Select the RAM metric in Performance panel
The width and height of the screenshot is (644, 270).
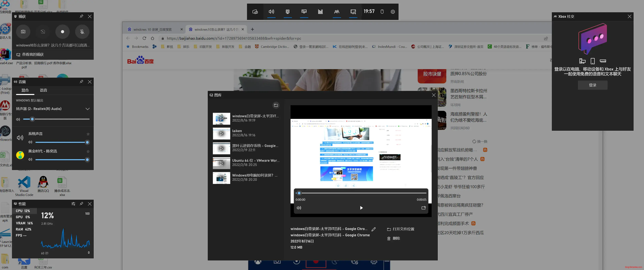24,229
